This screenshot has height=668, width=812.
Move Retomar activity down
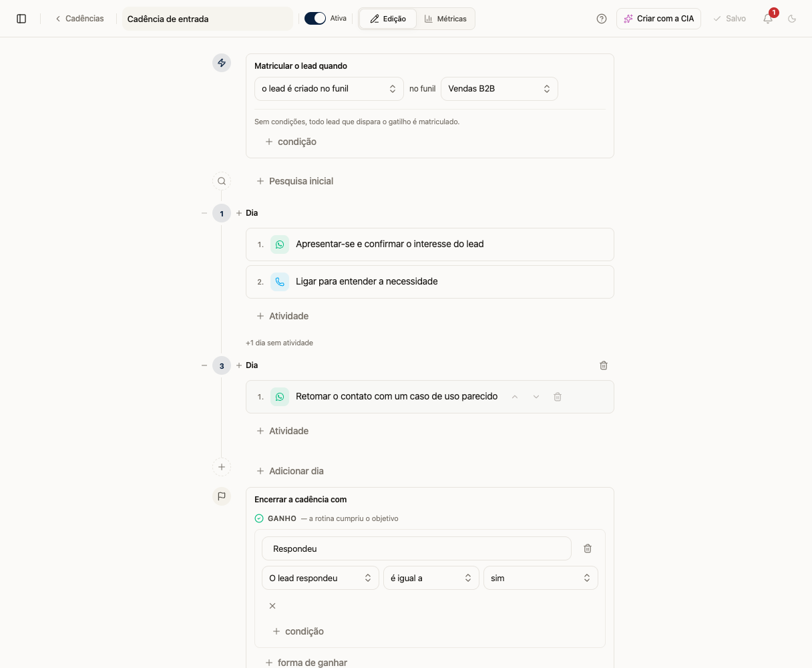click(536, 397)
